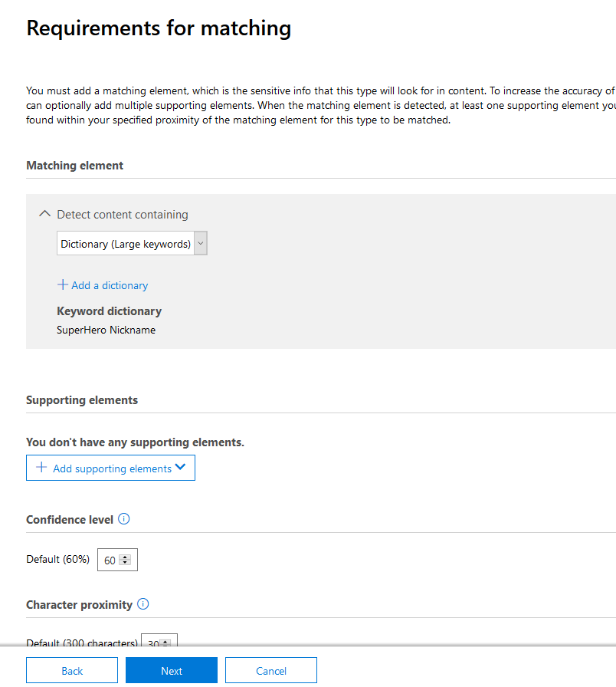Collapse the Detect content containing section
The image size is (616, 687).
[44, 215]
